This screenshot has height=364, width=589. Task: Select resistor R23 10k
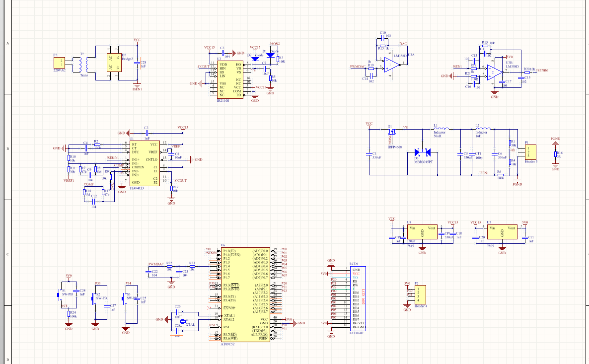point(192,266)
